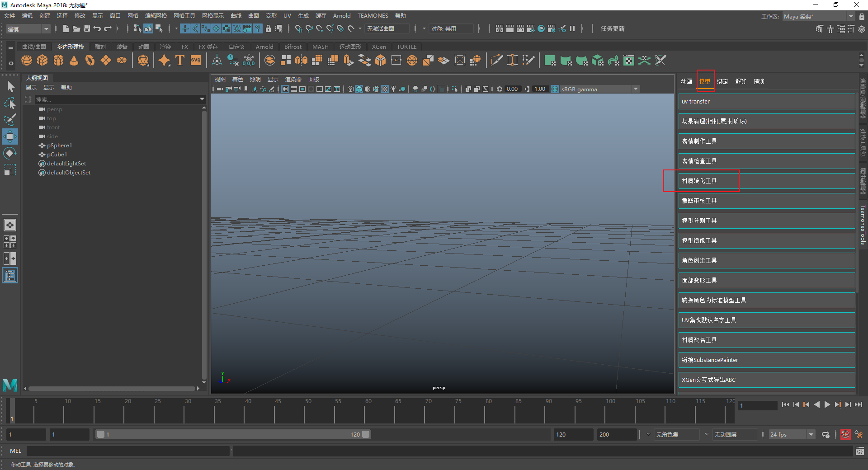Click the time range slider bar
The image size is (868, 470).
click(233, 434)
